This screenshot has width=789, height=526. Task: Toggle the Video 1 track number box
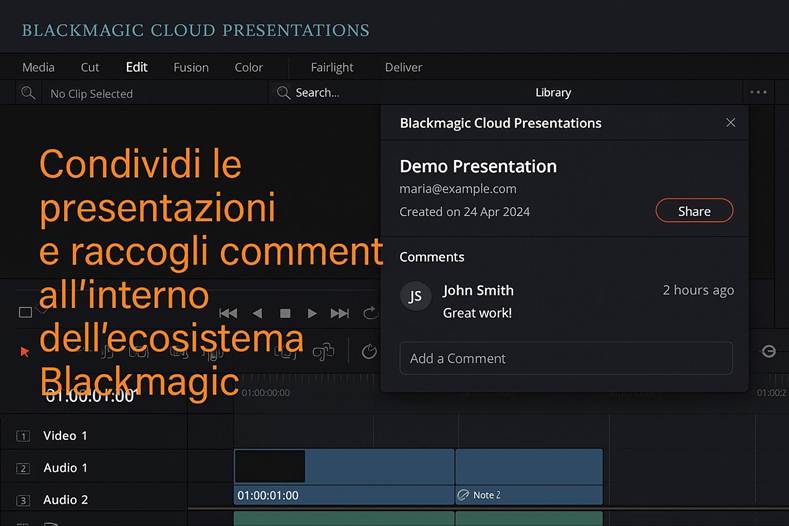pyautogui.click(x=22, y=436)
